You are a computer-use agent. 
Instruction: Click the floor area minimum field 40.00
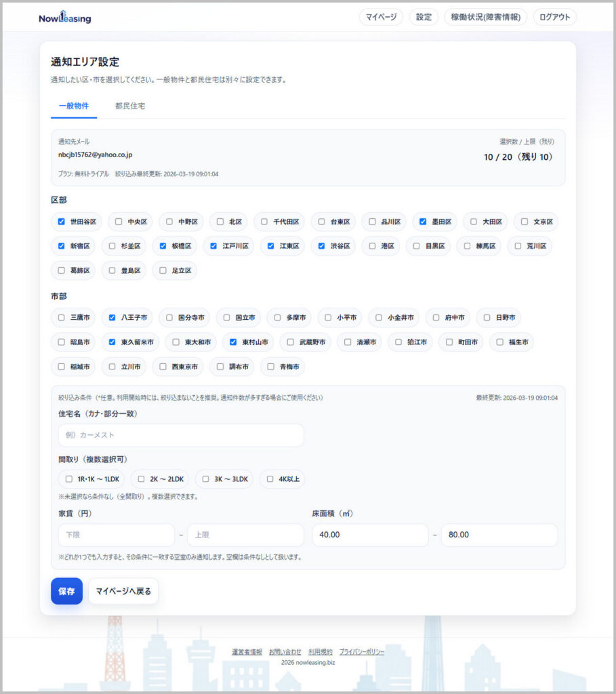pos(370,535)
